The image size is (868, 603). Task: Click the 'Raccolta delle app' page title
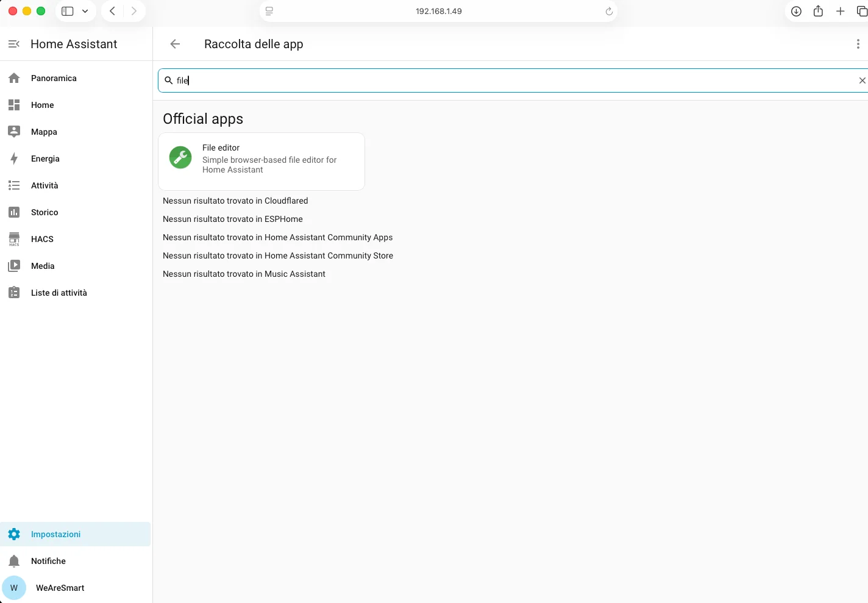tap(254, 44)
